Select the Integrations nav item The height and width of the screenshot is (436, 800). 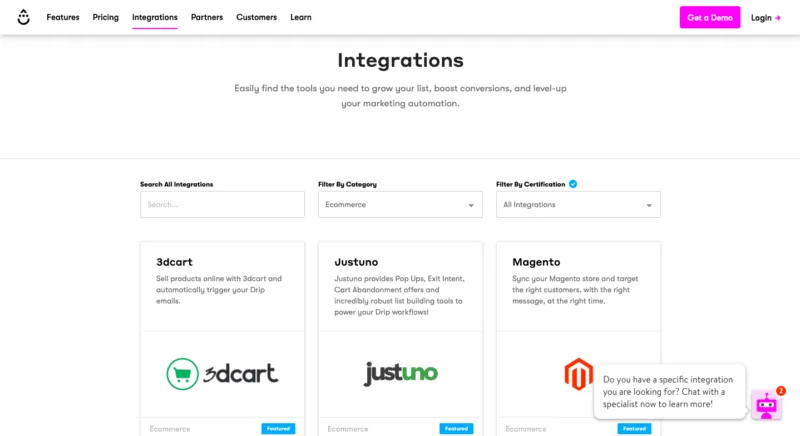[155, 17]
